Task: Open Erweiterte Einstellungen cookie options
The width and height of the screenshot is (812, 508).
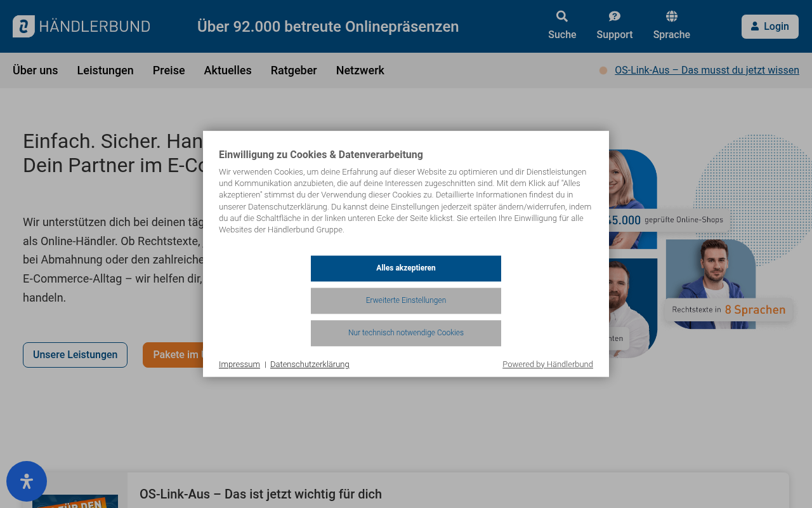Action: [x=406, y=301]
